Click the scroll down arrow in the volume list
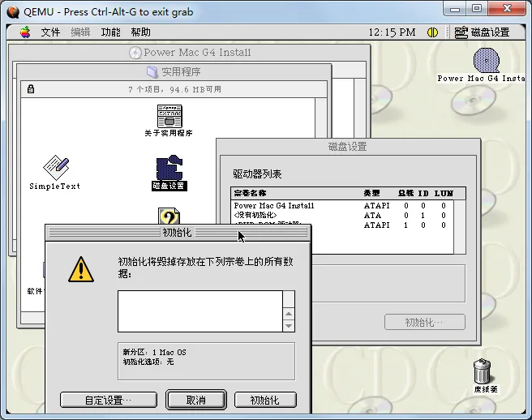 tap(289, 326)
